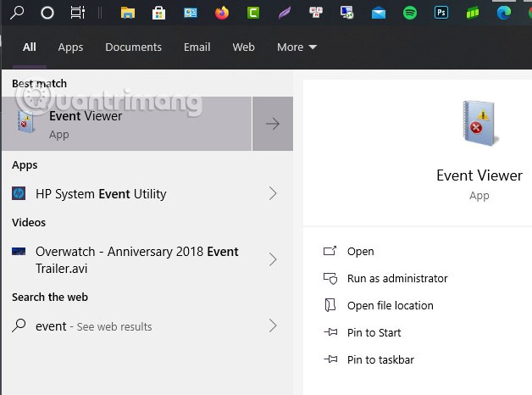Viewport: 532px width, 395px height.
Task: Expand the Overwatch video result chevron
Action: click(272, 259)
